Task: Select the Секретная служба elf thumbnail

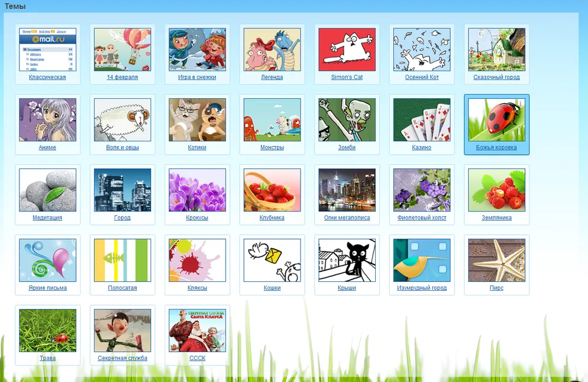Action: [x=123, y=331]
